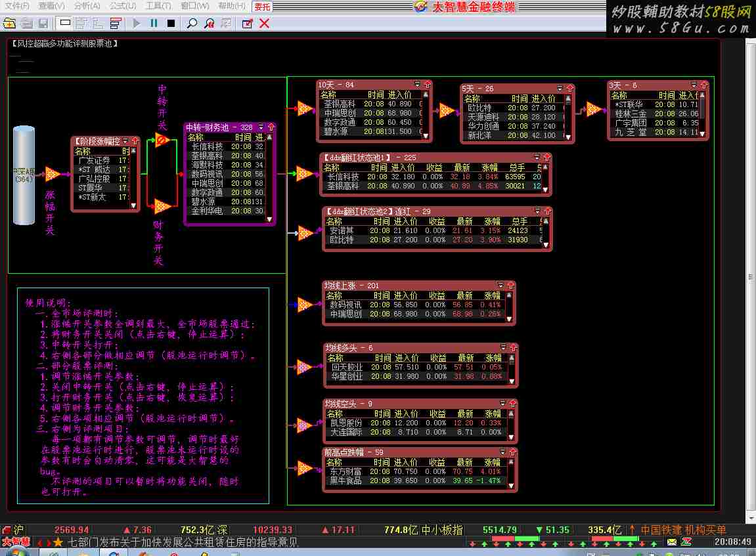Click the 大智慧 logo in status bar
Viewport: 756px width, 556px height.
[x=15, y=542]
